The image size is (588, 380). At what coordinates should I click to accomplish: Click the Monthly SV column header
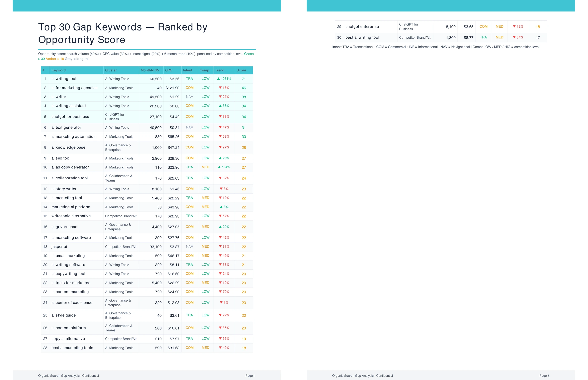click(150, 70)
